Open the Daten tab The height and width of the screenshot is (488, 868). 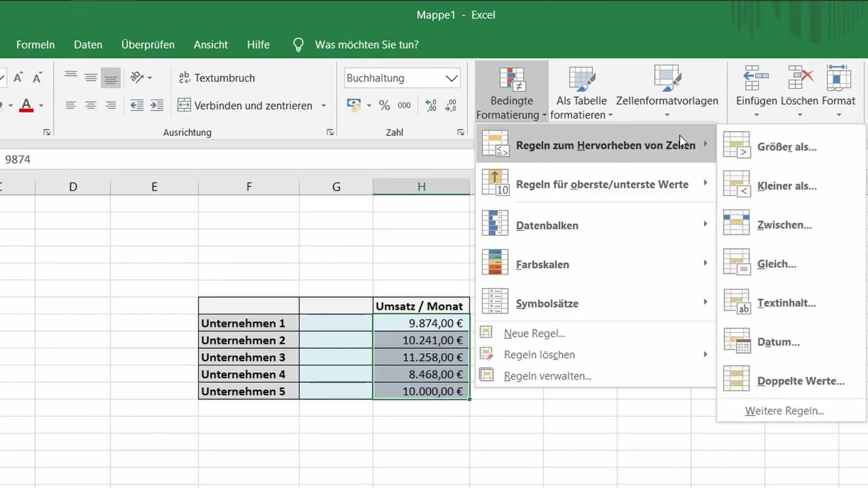click(88, 45)
